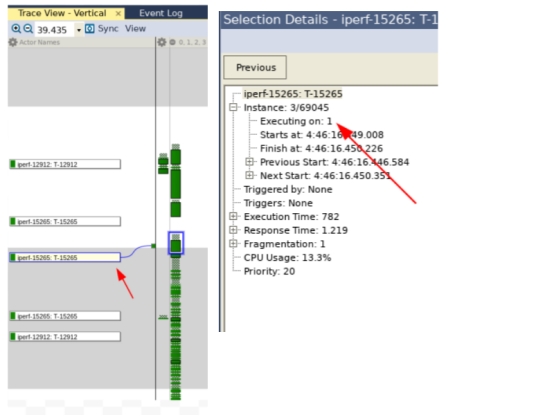Click the gear icon above CPU columns
Screen dimensions: 554x416
click(162, 42)
